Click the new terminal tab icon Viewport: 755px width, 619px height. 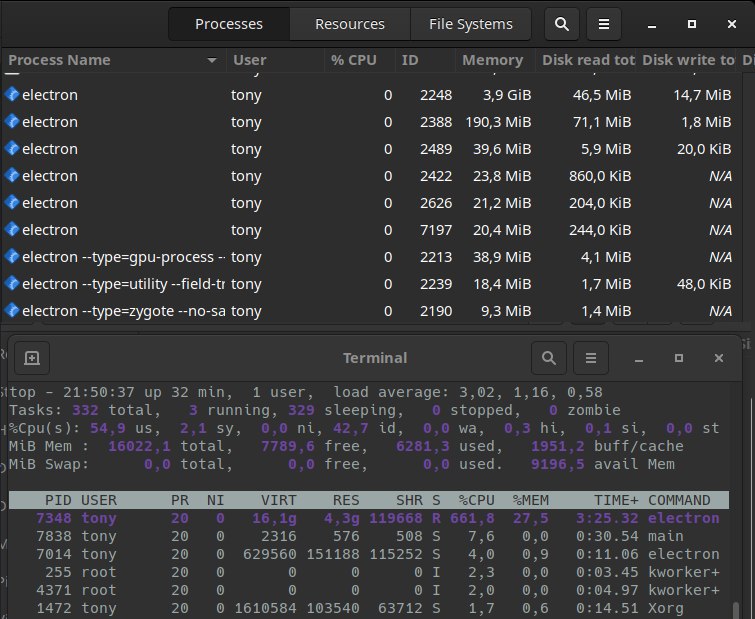[x=31, y=357]
